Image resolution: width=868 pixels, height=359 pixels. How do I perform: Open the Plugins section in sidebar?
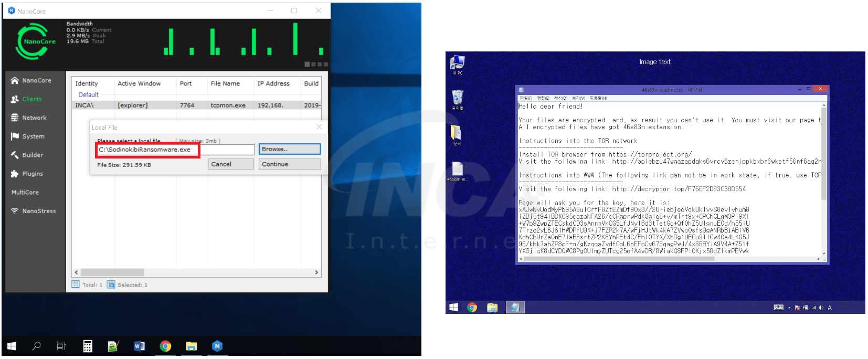[27, 173]
